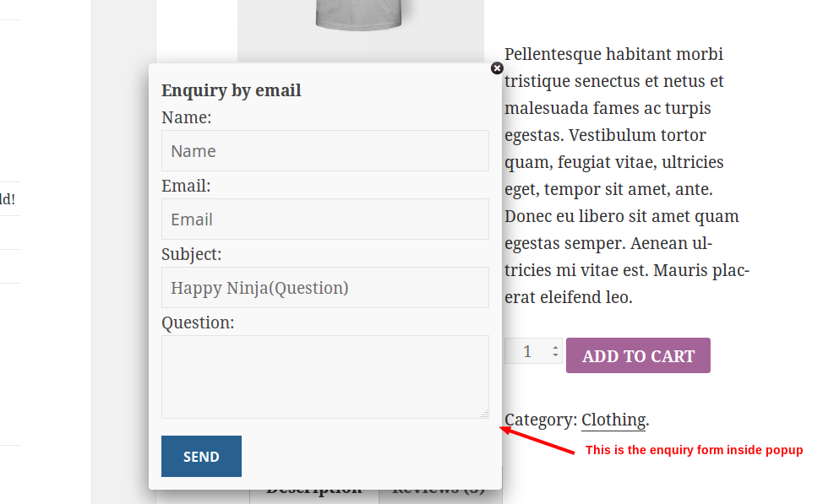Focus the Email input field
823x504 pixels.
[x=325, y=219]
